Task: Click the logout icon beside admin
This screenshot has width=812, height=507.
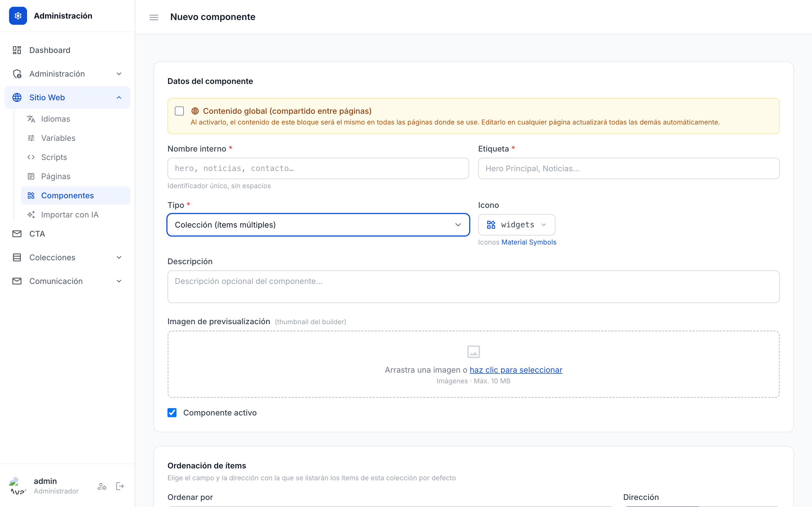Action: [120, 486]
